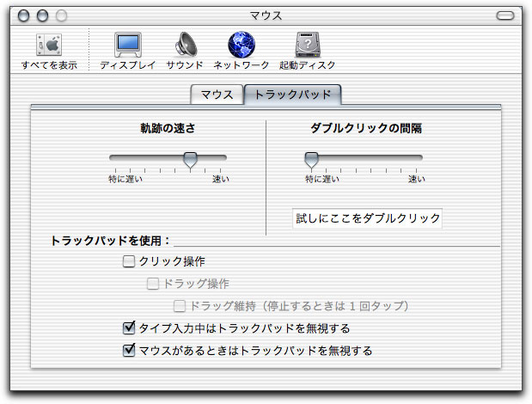The height and width of the screenshot is (404, 532).
Task: Enable the クリック操作 checkbox
Action: pos(129,261)
